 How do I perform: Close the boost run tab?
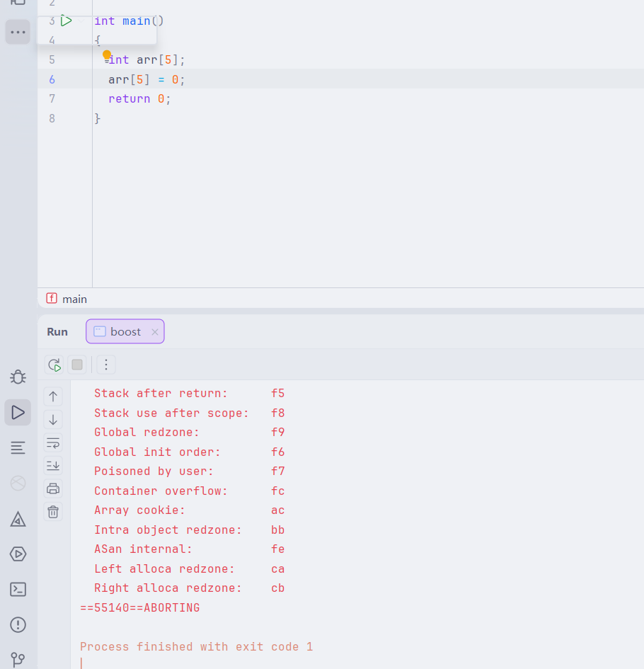click(155, 332)
